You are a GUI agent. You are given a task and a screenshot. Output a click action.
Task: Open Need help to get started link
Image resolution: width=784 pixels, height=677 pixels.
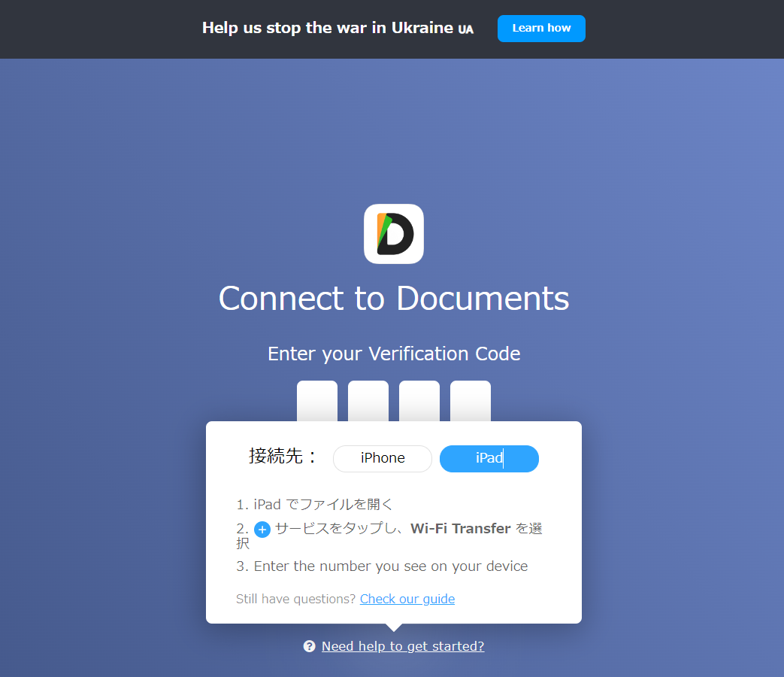pyautogui.click(x=403, y=646)
